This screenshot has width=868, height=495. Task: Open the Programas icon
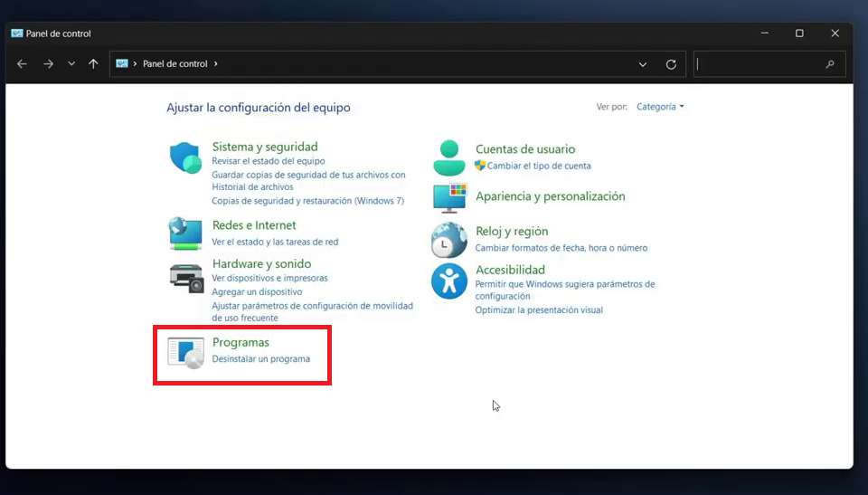click(x=186, y=353)
